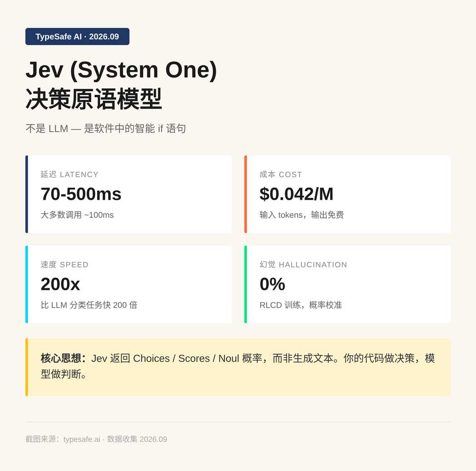Click the $0.042/M price value
Screen dimensions: 476x471
pyautogui.click(x=297, y=194)
